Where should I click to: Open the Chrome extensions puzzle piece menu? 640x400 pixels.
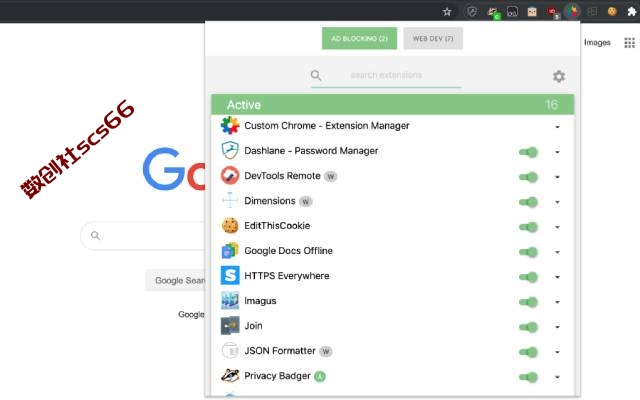[x=631, y=11]
